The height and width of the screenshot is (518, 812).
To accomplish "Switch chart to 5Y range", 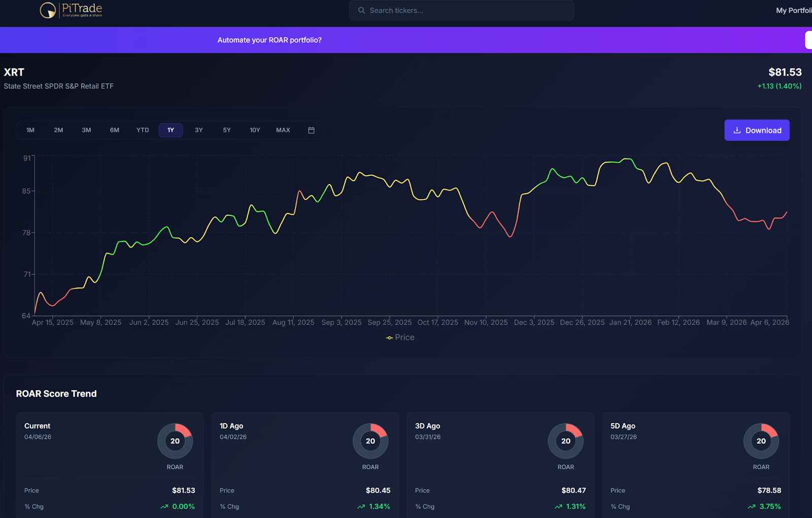I will [x=227, y=131].
